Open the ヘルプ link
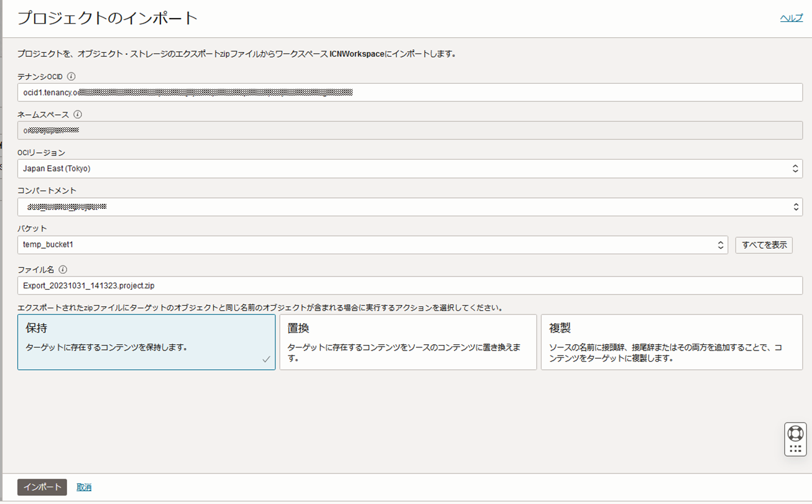Image resolution: width=812 pixels, height=504 pixels. tap(791, 19)
